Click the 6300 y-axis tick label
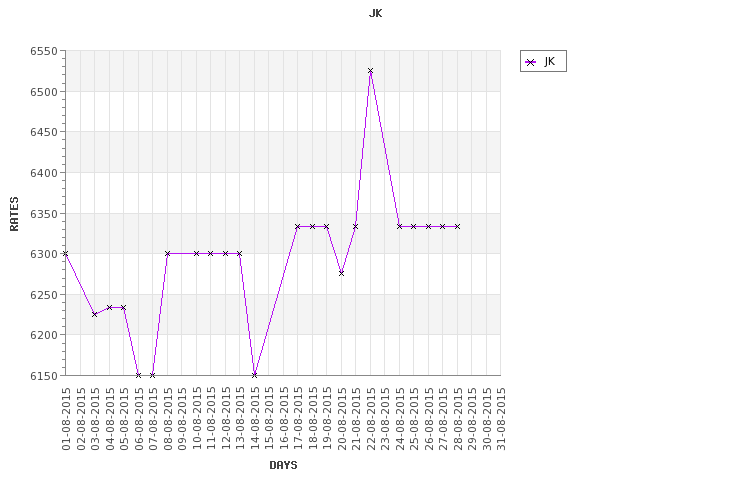Image resolution: width=750 pixels, height=500 pixels. click(x=44, y=254)
